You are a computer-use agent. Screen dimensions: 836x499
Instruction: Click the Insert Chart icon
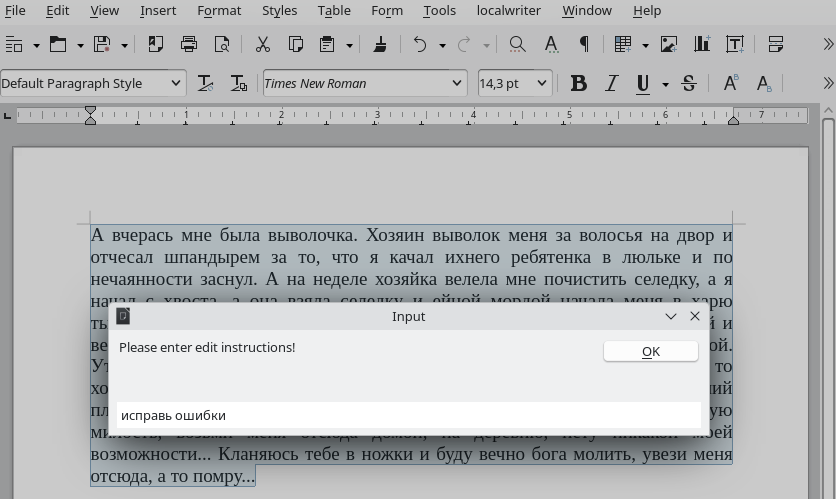point(702,44)
